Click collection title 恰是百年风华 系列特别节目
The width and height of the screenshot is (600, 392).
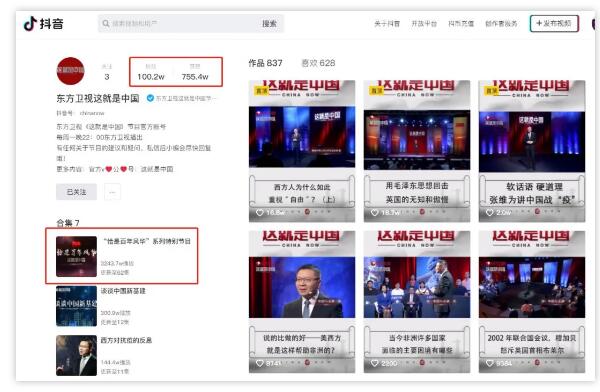(147, 242)
